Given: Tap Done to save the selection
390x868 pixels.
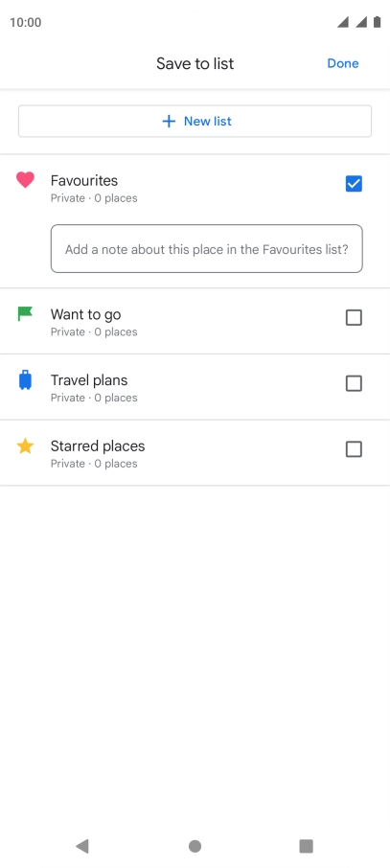Looking at the screenshot, I should point(343,63).
